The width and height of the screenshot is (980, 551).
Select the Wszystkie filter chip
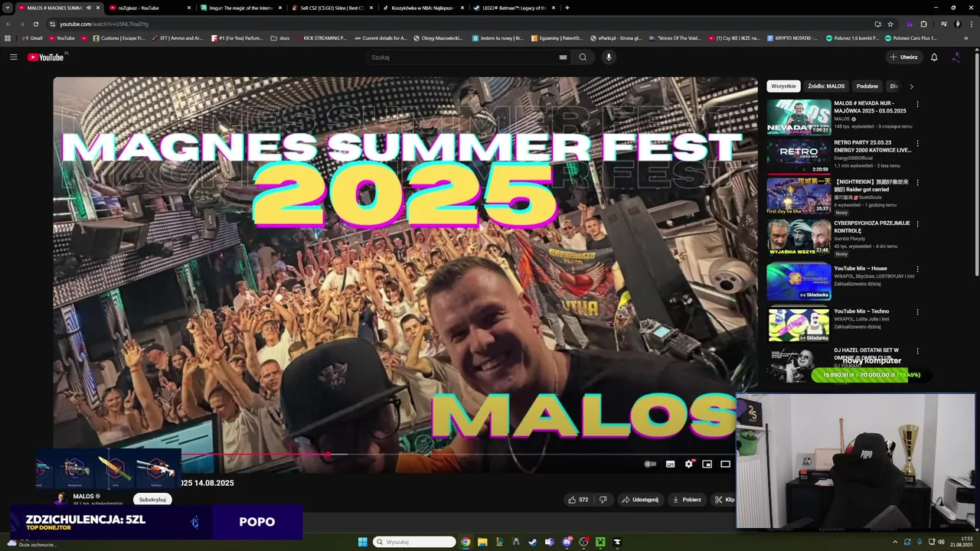(783, 86)
